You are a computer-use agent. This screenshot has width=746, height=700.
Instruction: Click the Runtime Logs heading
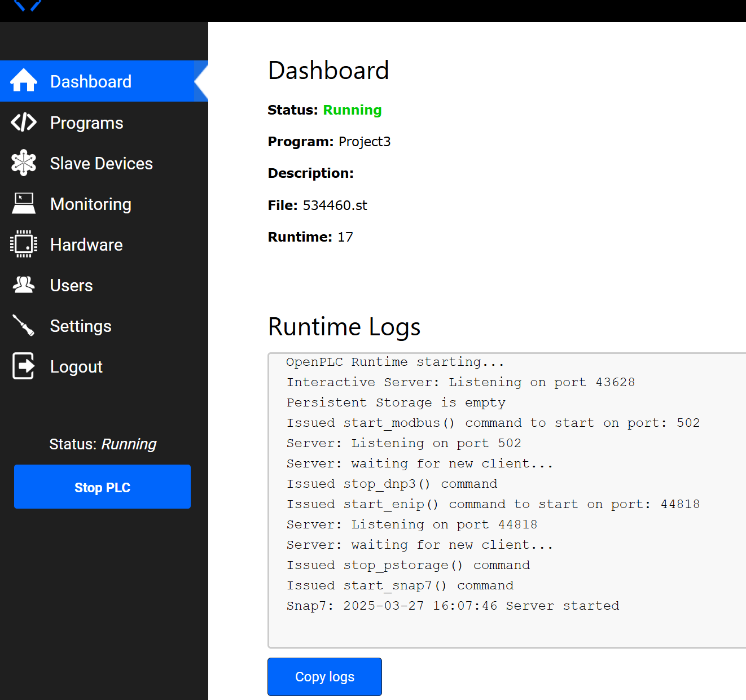(x=344, y=326)
